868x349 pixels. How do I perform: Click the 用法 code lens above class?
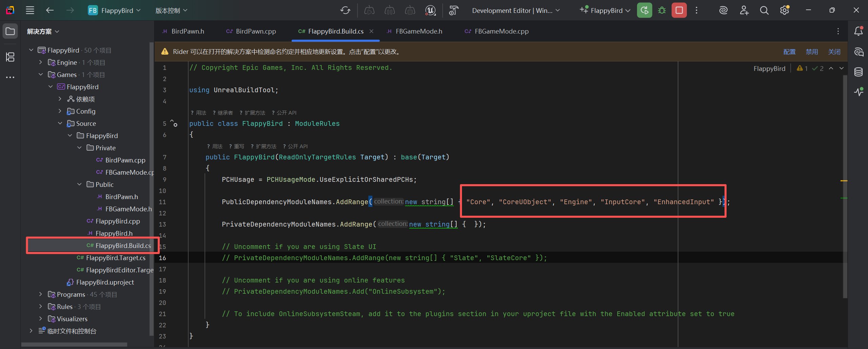[198, 113]
